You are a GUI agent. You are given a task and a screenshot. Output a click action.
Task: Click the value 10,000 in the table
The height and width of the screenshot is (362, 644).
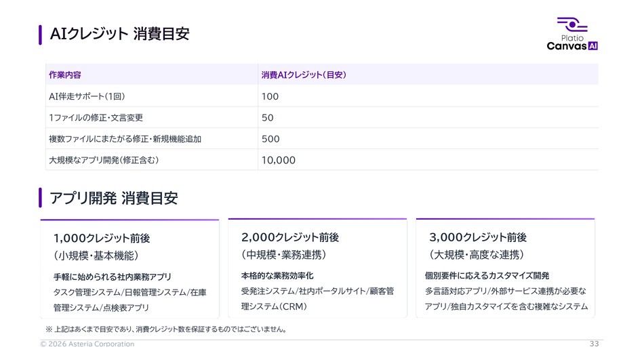pyautogui.click(x=279, y=161)
